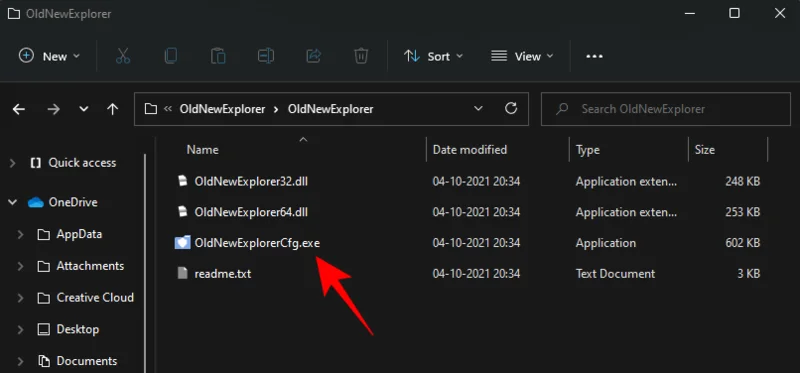The height and width of the screenshot is (373, 800).
Task: Select the OldNewExplorer64.dll file
Action: [x=251, y=212]
